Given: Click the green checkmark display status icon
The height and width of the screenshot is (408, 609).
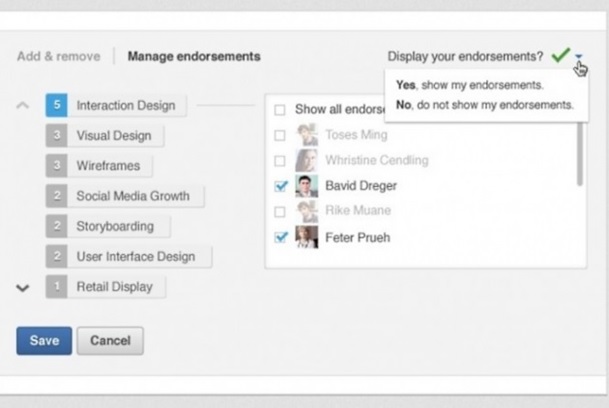Looking at the screenshot, I should 559,56.
